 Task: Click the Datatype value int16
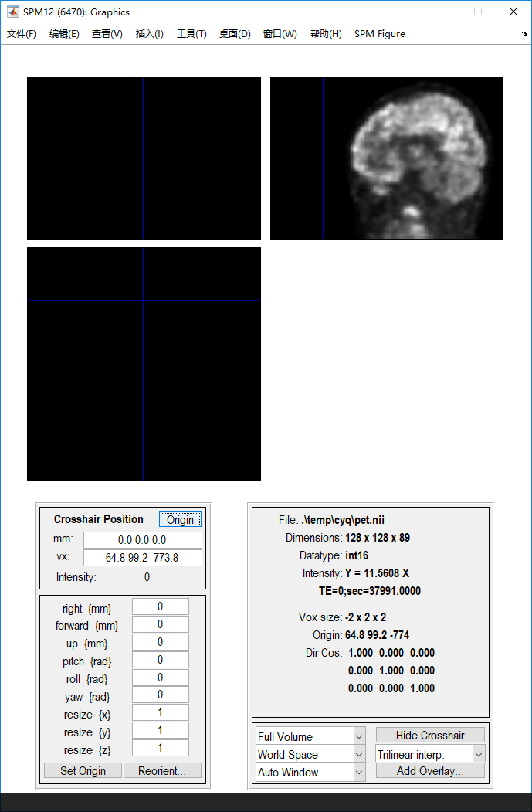(357, 555)
